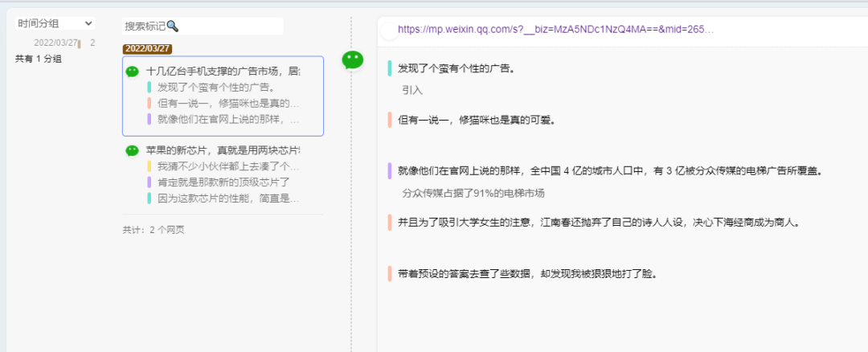Click salmon color bar of 带着预设的答案 highlight
Viewport: 868px width, 352px height.
[390, 273]
